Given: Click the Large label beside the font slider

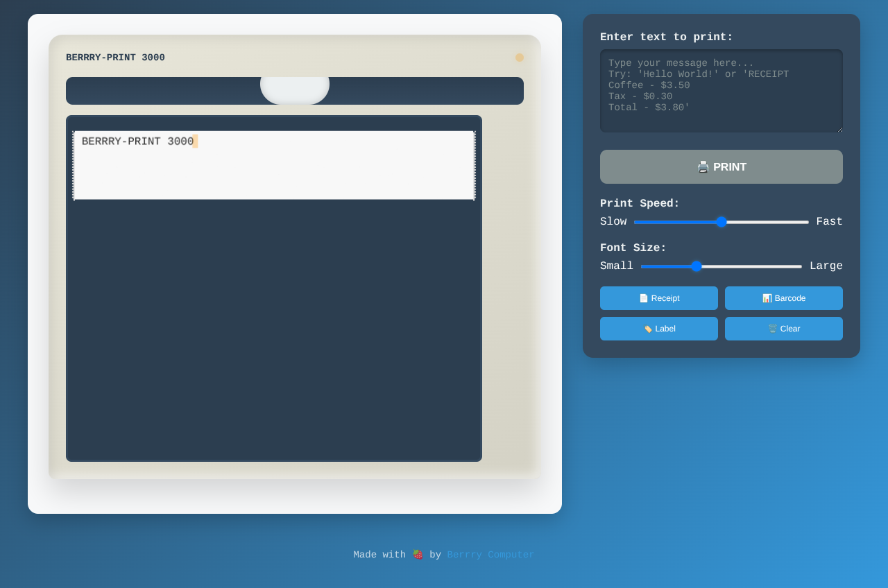Looking at the screenshot, I should [826, 266].
